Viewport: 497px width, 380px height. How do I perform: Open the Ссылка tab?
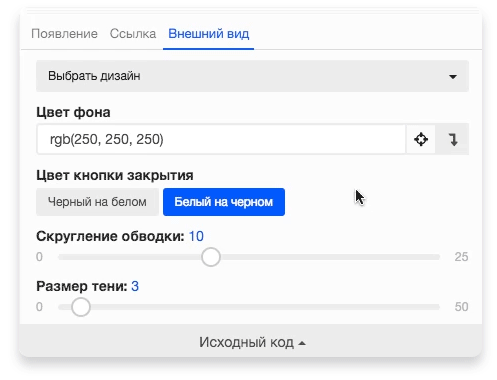[133, 34]
